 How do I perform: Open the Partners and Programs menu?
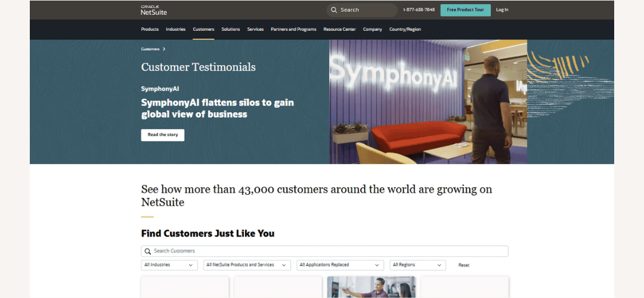pyautogui.click(x=293, y=29)
